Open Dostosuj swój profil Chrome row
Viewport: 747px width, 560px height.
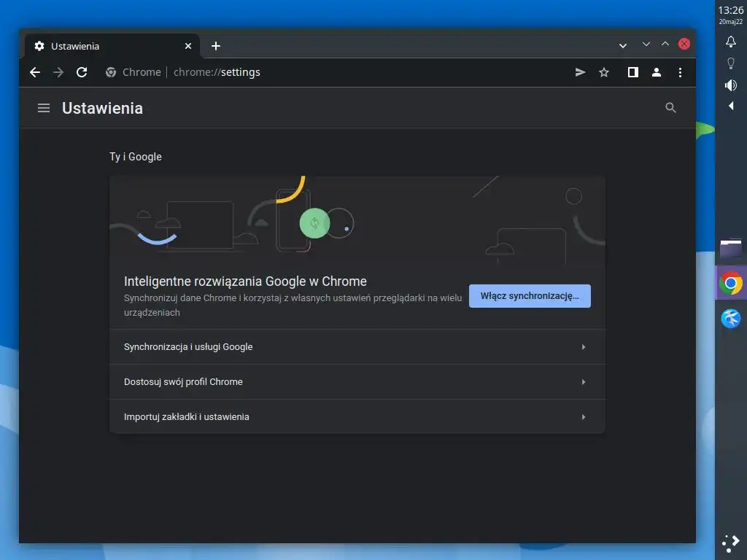point(357,382)
